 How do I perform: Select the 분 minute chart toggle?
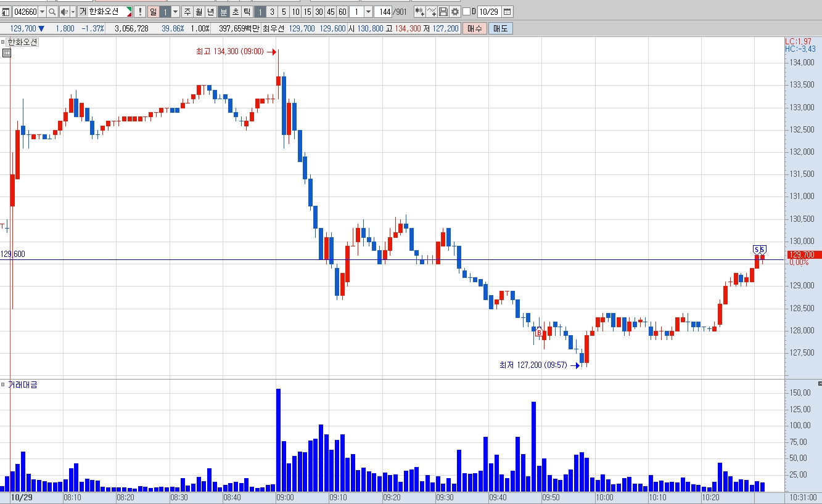point(224,12)
